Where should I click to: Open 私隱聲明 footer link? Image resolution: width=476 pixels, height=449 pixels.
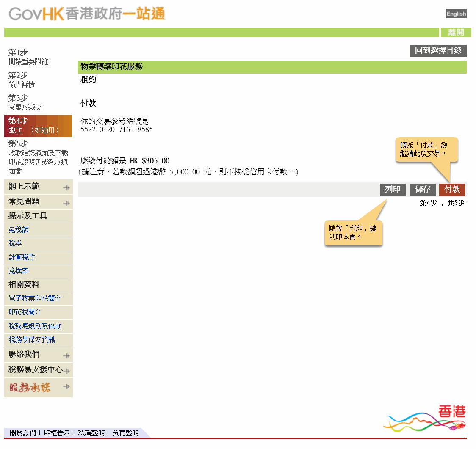pyautogui.click(x=91, y=433)
